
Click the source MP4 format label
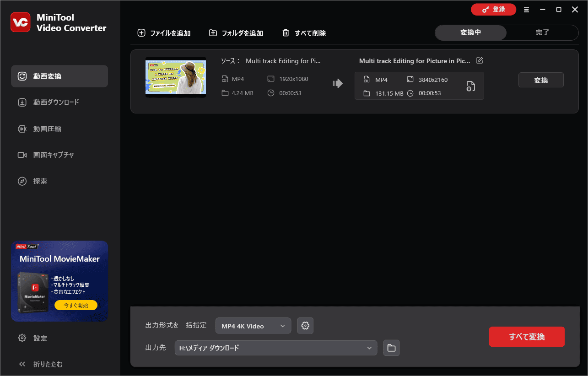[238, 79]
